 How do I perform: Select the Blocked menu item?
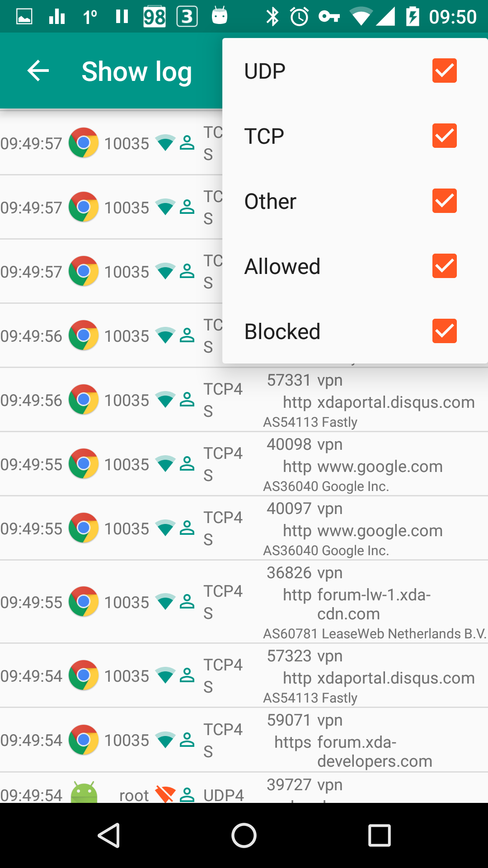pyautogui.click(x=355, y=331)
